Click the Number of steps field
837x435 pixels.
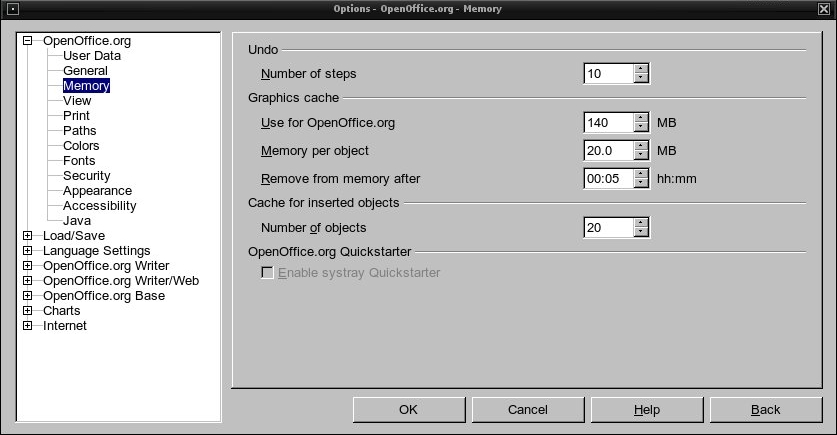pyautogui.click(x=609, y=74)
